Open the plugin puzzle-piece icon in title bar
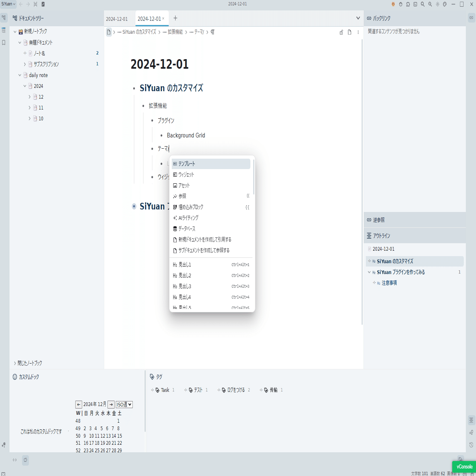 coord(408,4)
